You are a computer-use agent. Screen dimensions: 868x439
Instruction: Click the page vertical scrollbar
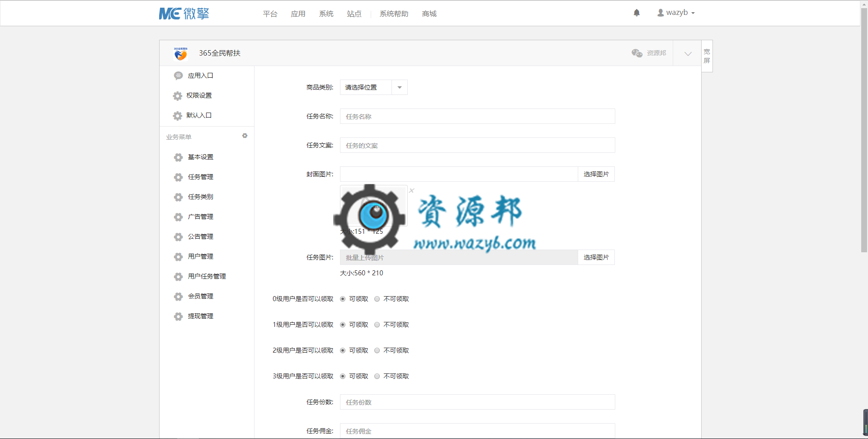click(864, 131)
